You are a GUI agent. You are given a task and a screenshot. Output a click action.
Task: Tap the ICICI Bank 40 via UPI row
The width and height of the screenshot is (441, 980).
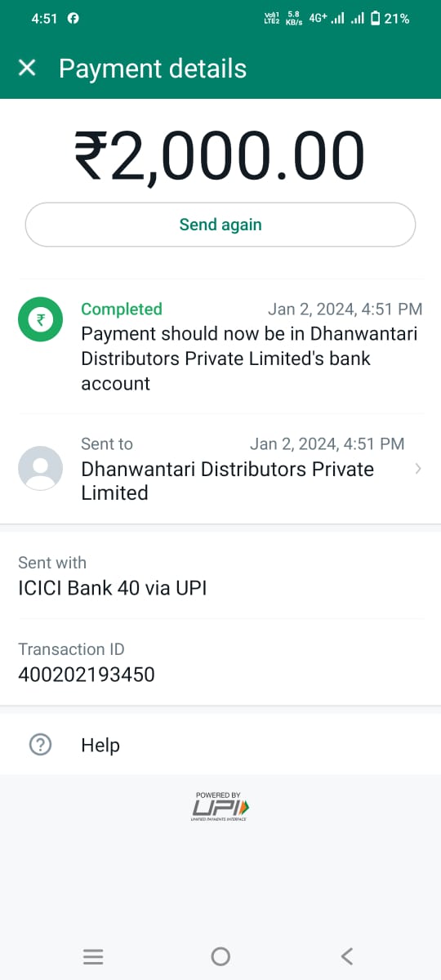click(220, 575)
